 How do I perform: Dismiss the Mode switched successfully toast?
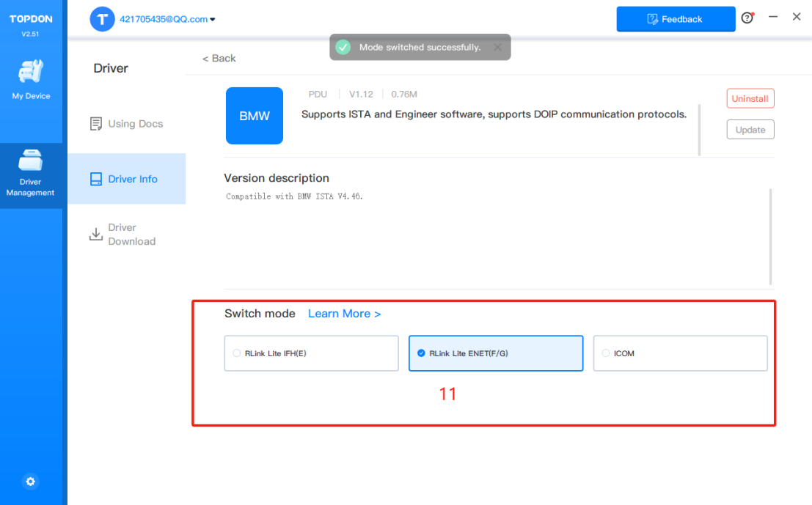[497, 47]
